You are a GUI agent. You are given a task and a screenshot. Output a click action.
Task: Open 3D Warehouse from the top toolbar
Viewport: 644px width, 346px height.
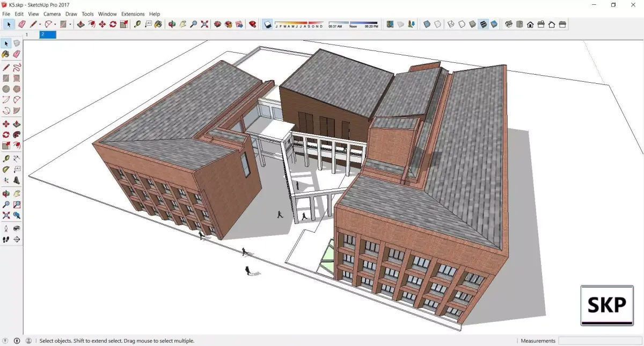pyautogui.click(x=217, y=24)
